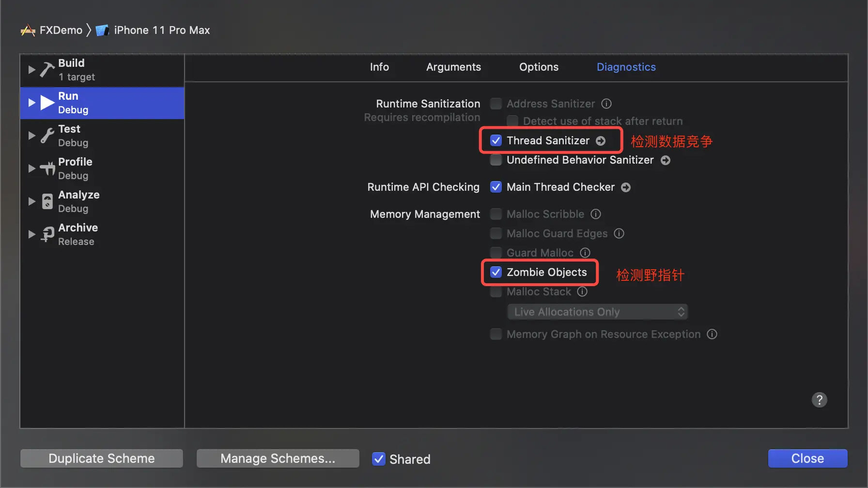This screenshot has width=868, height=488.
Task: Open Address Sanitizer info icon
Action: tap(606, 104)
